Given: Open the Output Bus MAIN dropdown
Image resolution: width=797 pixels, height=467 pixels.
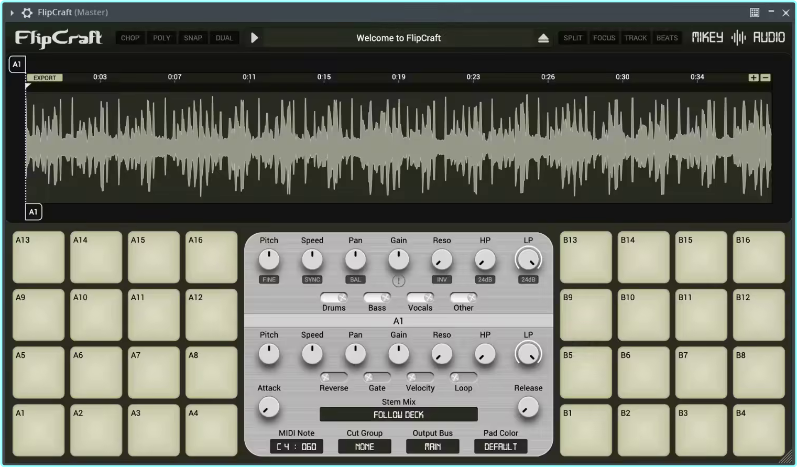Looking at the screenshot, I should point(433,447).
